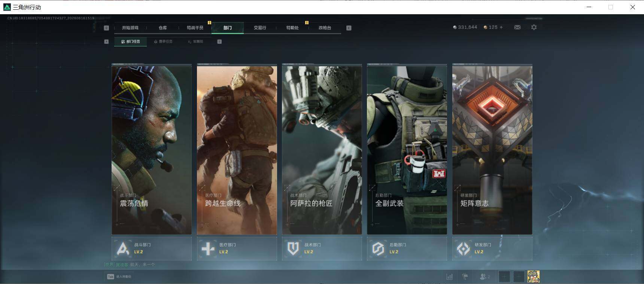This screenshot has width=644, height=284.
Task: Click the 战术部门 LV.2 button
Action: pos(322,248)
